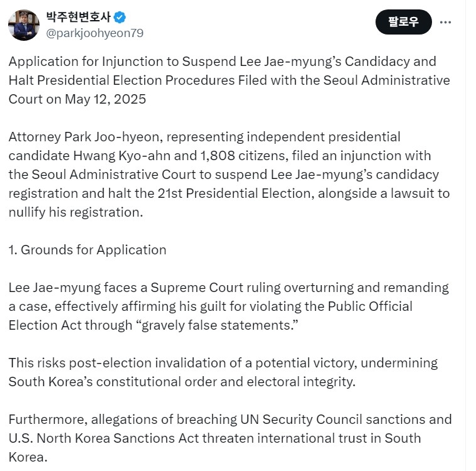Click the headline starting "Application for Injunction"
The image size is (476, 471).
coord(229,80)
